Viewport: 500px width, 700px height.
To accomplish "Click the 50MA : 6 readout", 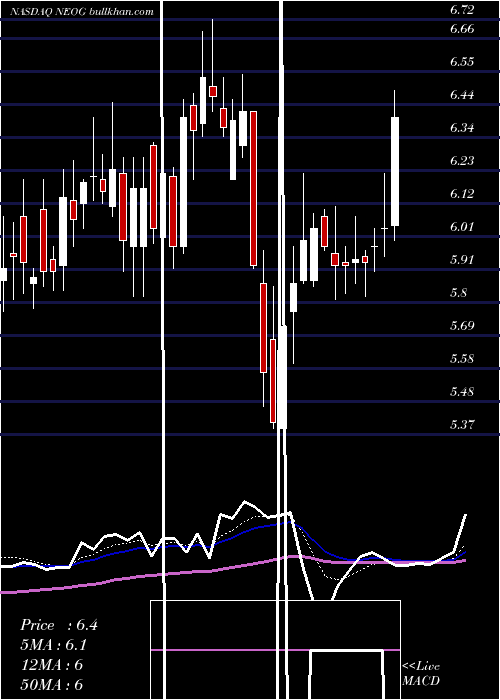I will [x=52, y=684].
